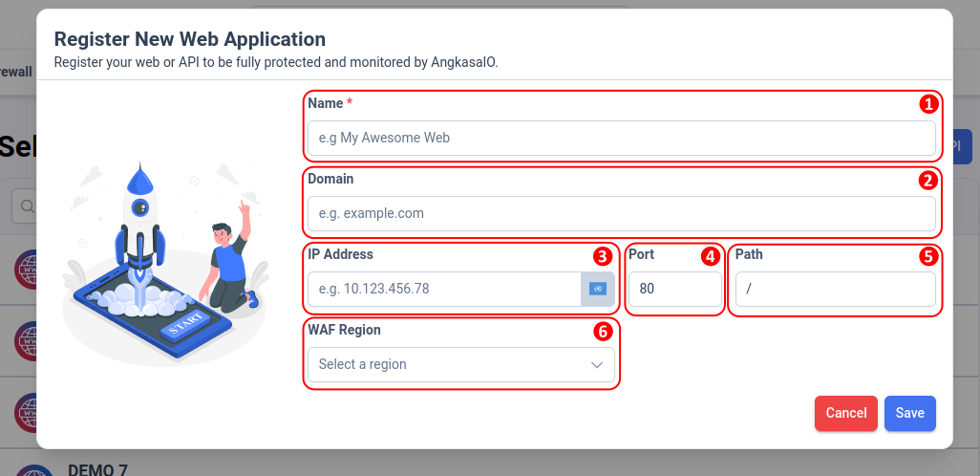Click the search magnifier icon behind the dialog
Viewport: 980px width, 476px height.
27,206
